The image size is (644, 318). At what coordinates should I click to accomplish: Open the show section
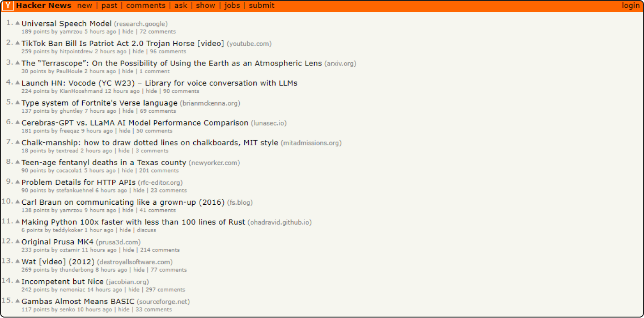(205, 5)
